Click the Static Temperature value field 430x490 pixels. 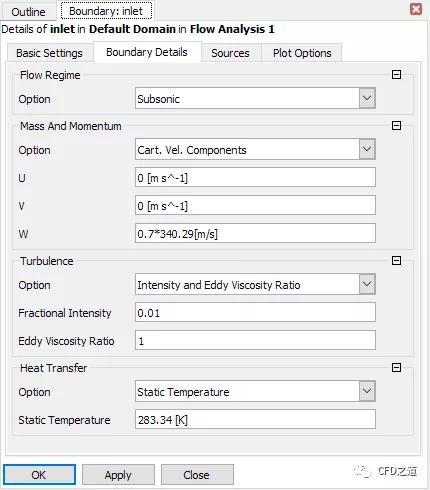[x=255, y=419]
